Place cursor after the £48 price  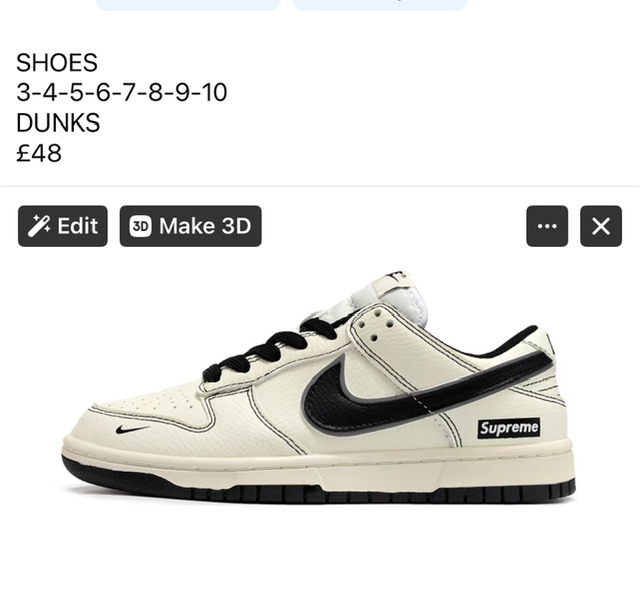pyautogui.click(x=62, y=153)
